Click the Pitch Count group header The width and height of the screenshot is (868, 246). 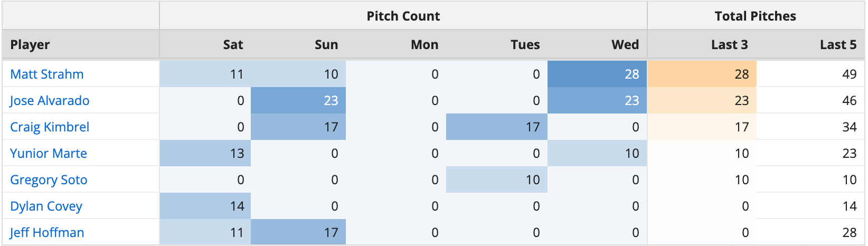[x=403, y=16]
